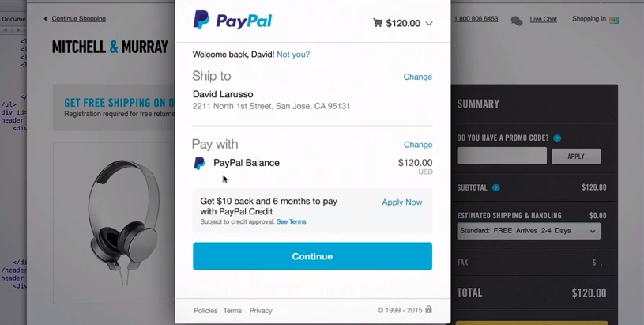Click the PayPal Balance payment icon
Image resolution: width=644 pixels, height=325 pixels.
pyautogui.click(x=199, y=164)
